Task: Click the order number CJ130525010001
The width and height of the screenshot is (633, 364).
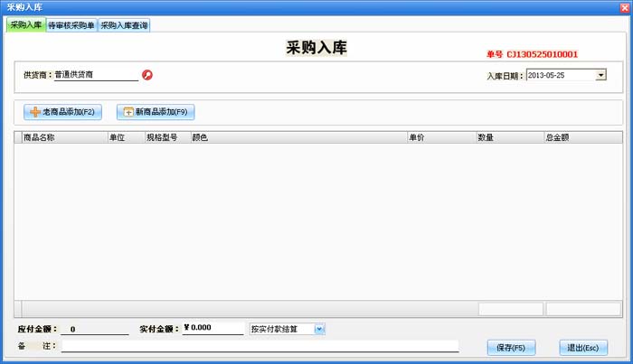Action: click(543, 54)
